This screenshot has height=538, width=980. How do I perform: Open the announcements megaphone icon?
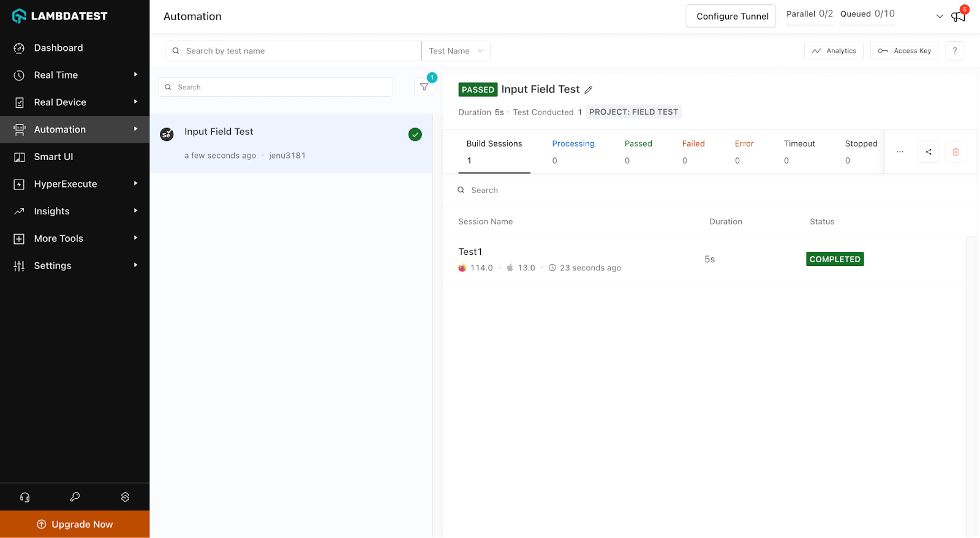coord(958,17)
